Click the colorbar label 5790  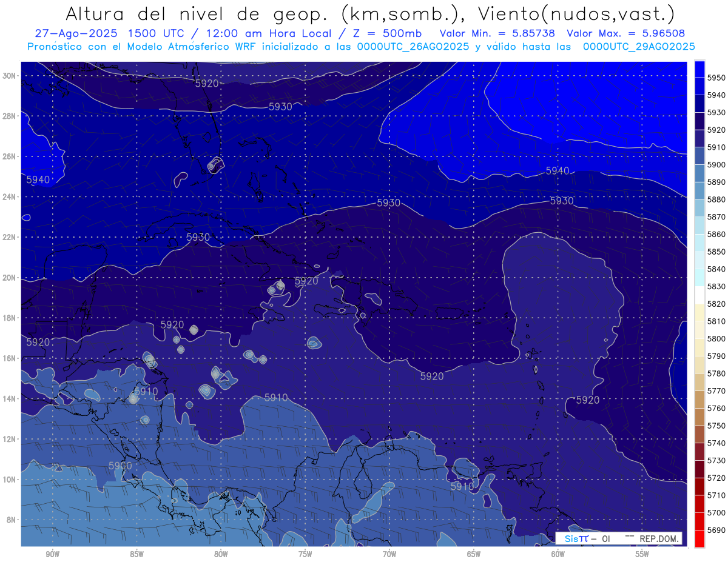coord(716,356)
